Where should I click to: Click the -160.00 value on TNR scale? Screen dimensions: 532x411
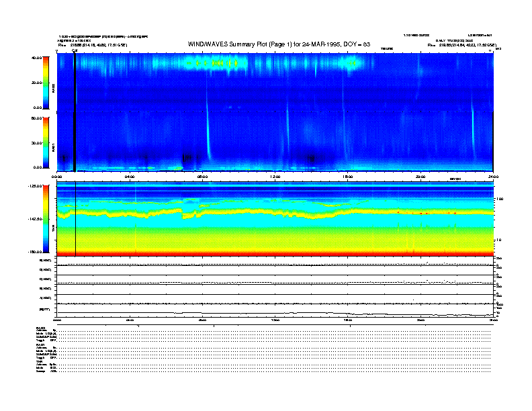(35, 252)
